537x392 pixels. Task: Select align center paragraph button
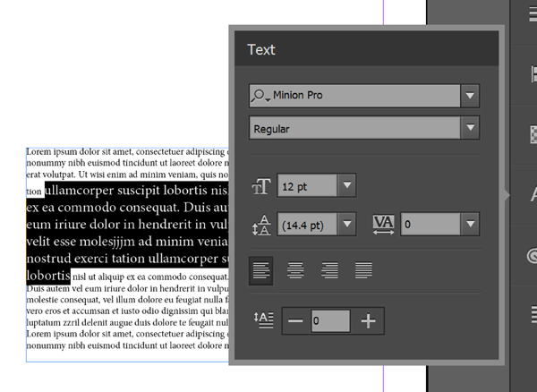coord(295,270)
